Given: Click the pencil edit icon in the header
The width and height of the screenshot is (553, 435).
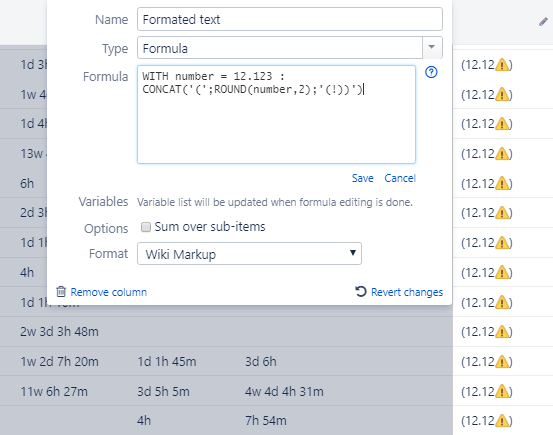Looking at the screenshot, I should (543, 22).
